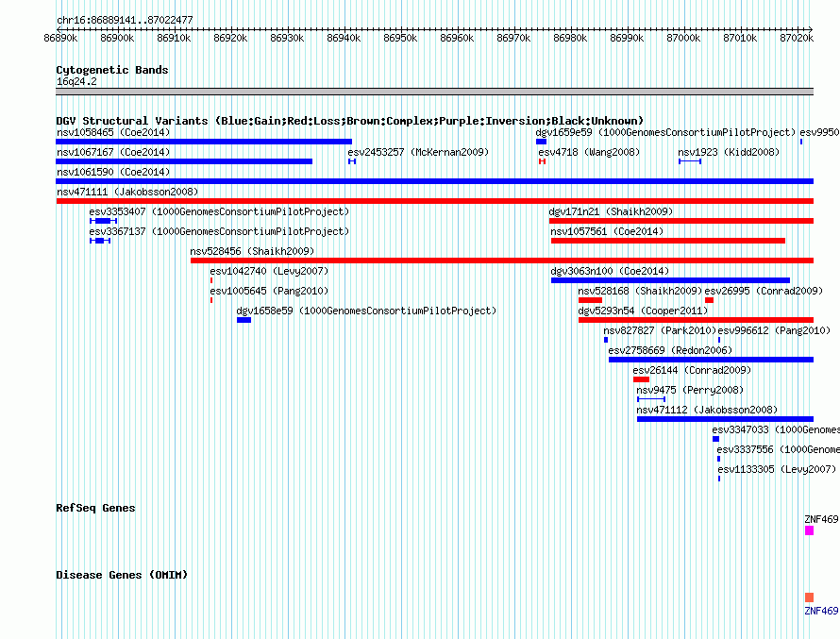The width and height of the screenshot is (840, 639).
Task: Select the red nsv471111 loss bar
Action: coord(434,201)
